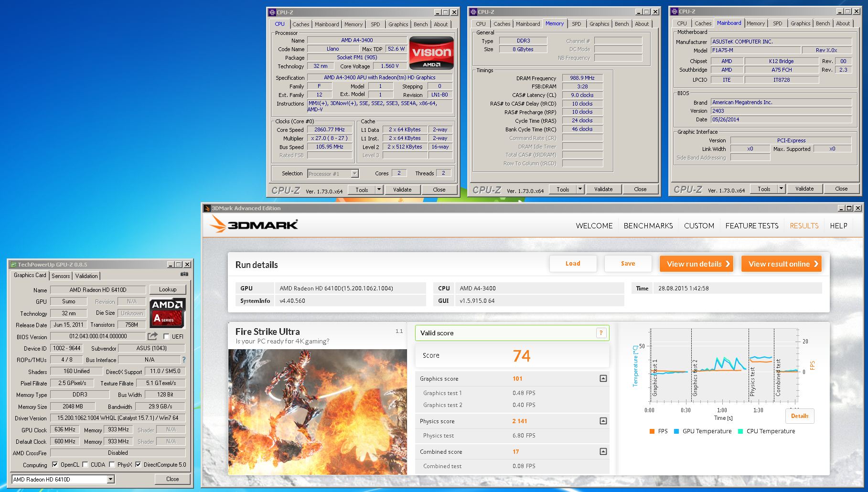
Task: Click the Bus Interface question mark icon
Action: pyautogui.click(x=184, y=360)
